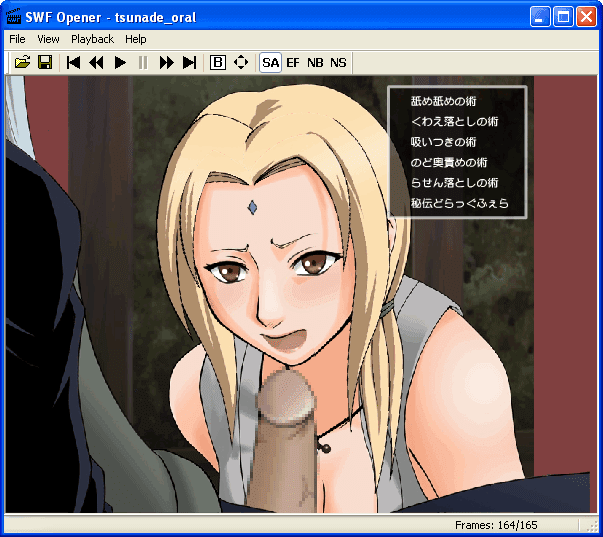Screen dimensions: 603x537
Task: Click the Frames: 164/165 status text
Action: [496, 525]
